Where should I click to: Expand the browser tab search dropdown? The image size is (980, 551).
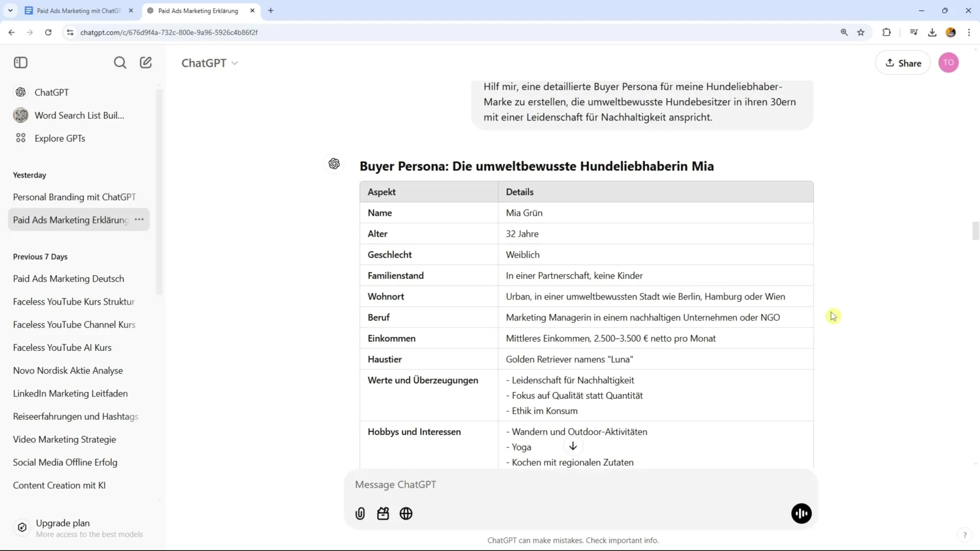10,10
